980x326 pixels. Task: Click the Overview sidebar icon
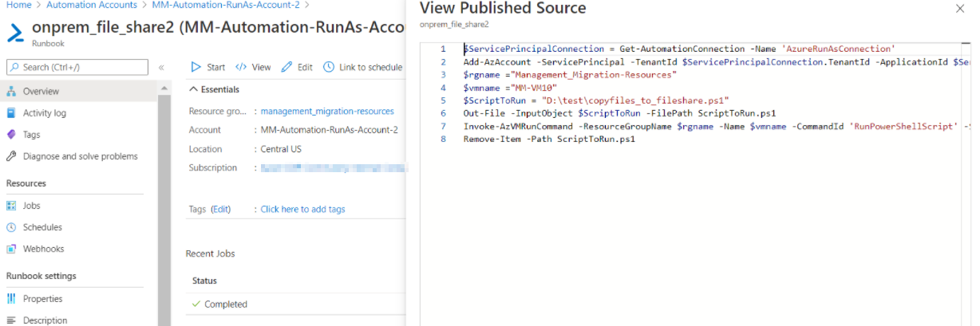pos(12,91)
